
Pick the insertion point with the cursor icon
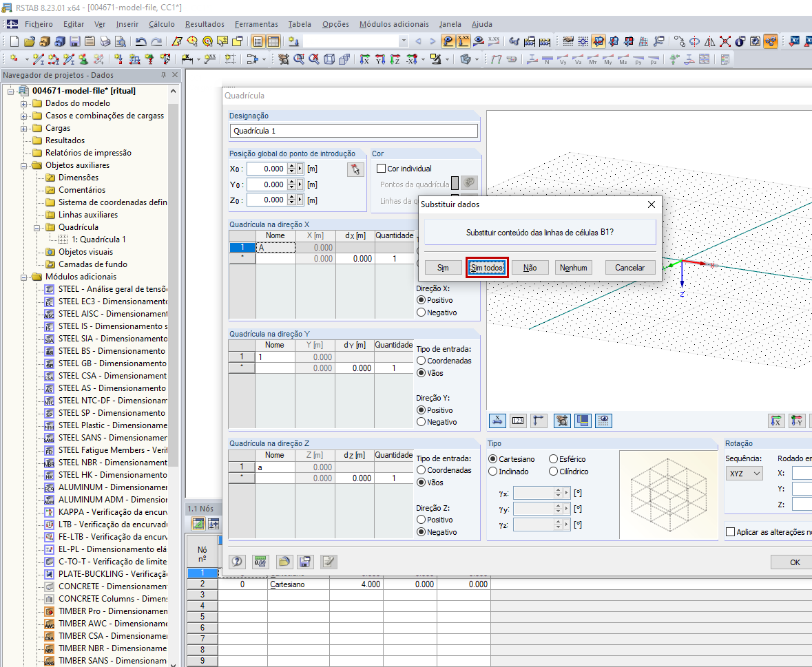355,169
